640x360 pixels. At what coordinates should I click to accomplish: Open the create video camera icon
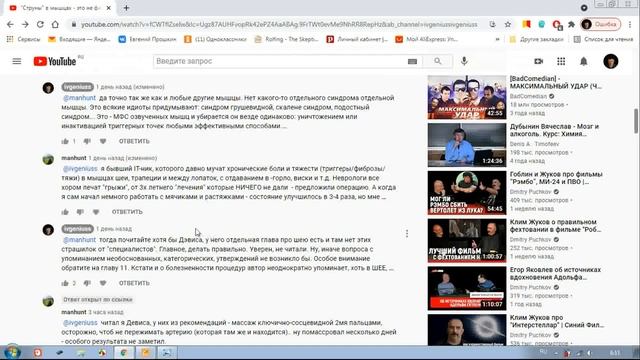[x=538, y=61]
